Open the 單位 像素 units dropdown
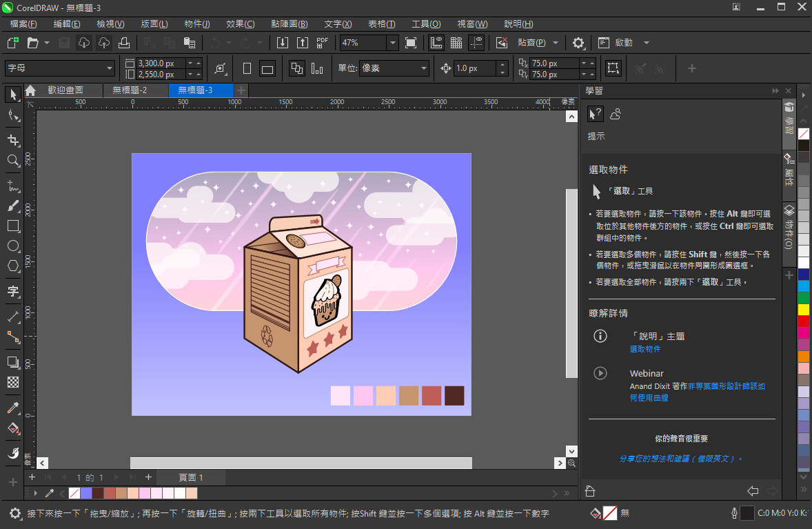The height and width of the screenshot is (529, 812). tap(423, 68)
